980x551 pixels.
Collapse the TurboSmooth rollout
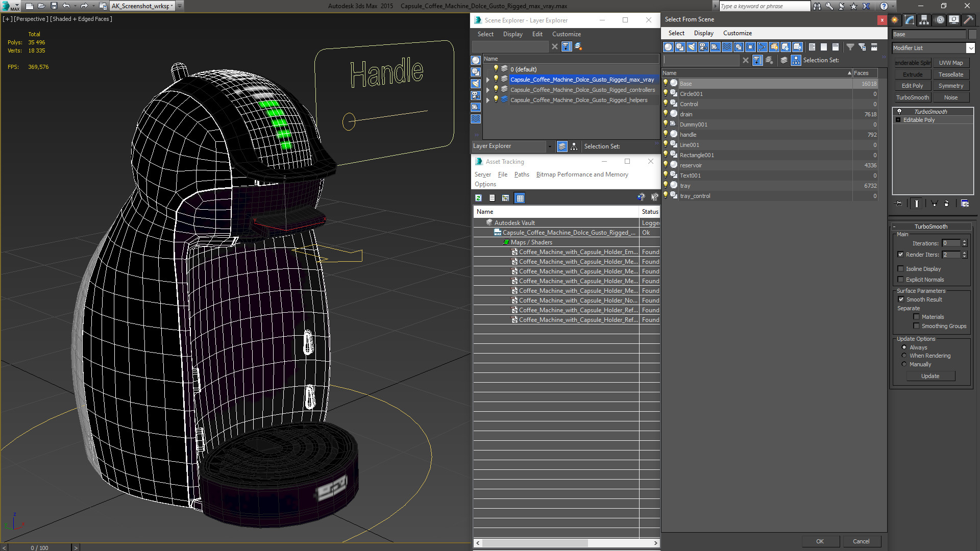click(x=894, y=227)
